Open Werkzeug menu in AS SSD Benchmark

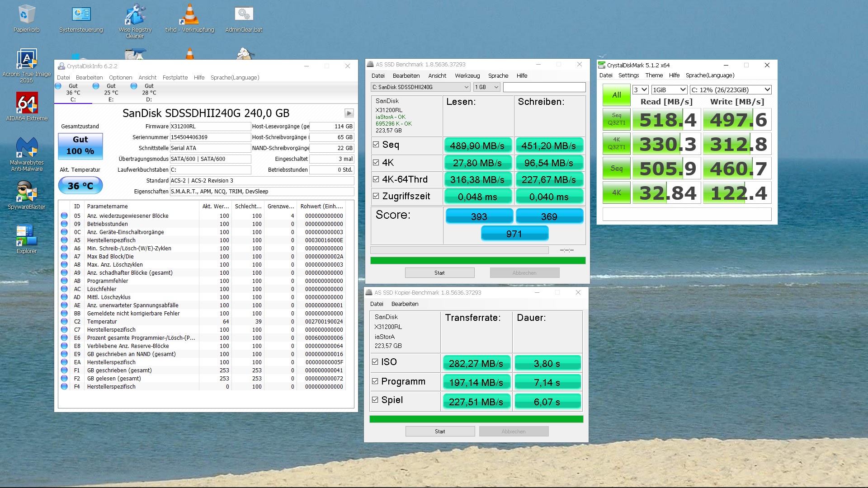(467, 76)
